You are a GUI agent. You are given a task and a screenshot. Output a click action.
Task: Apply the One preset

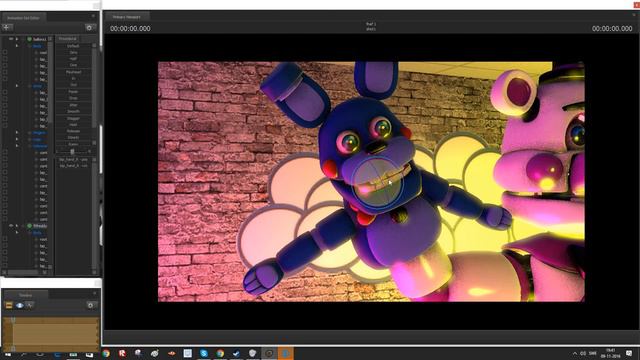[73, 65]
